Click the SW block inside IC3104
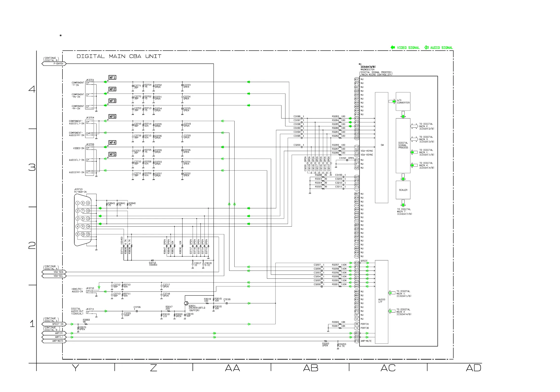This screenshot has width=560, height=392. (x=381, y=148)
